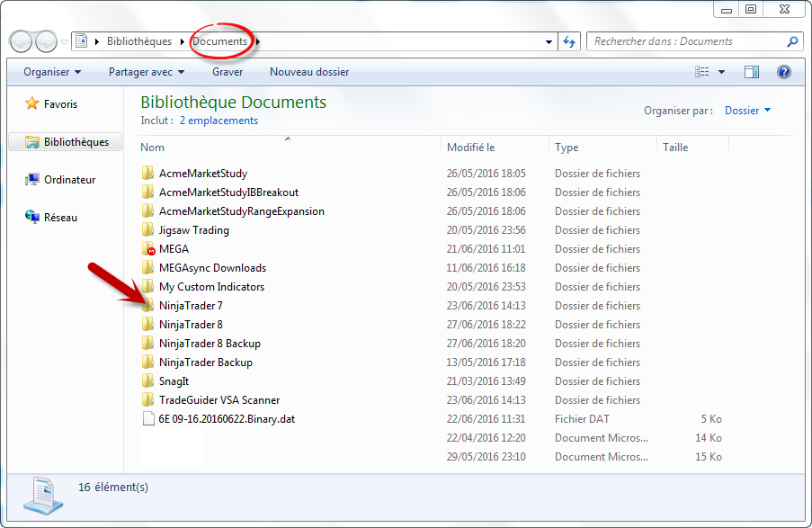Open Help with the question mark icon

784,72
